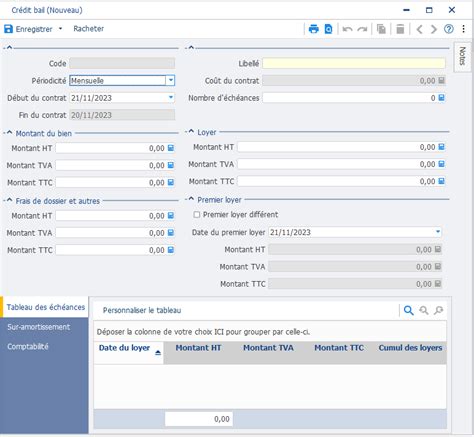
Task: Collapse the Frais de dossier section
Action: [10, 200]
